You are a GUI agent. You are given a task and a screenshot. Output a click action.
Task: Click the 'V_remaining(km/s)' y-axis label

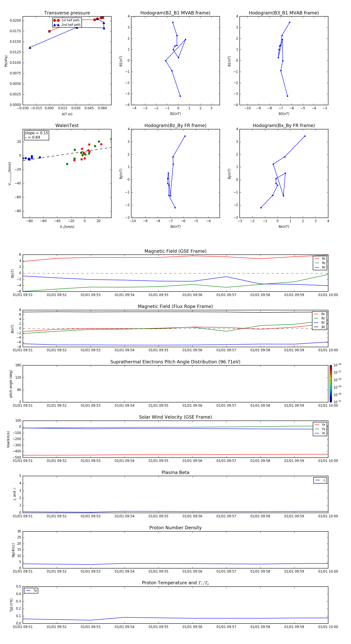pyautogui.click(x=10, y=173)
